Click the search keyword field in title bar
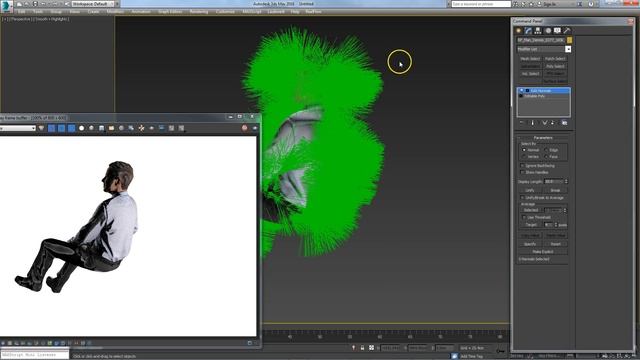Image resolution: width=640 pixels, height=360 pixels. pyautogui.click(x=481, y=4)
